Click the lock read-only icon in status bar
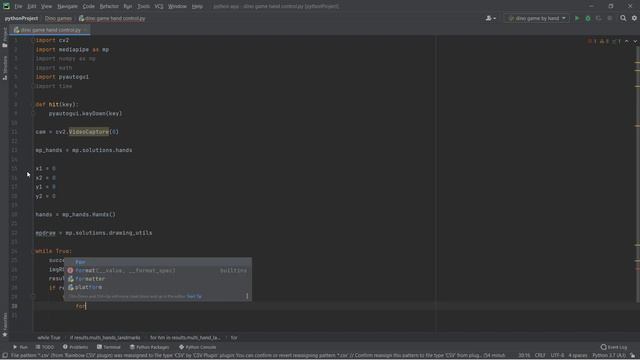This screenshot has width=640, height=360. (633, 356)
